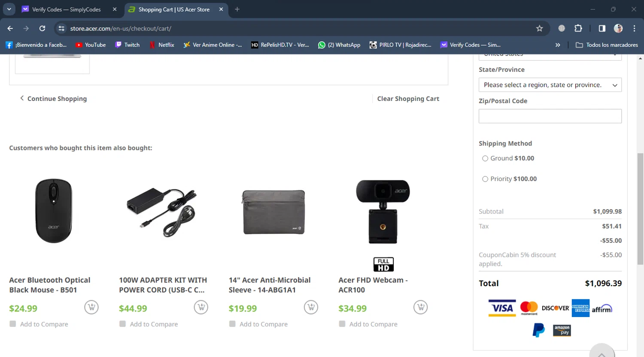Add 100W Adapter Kit to cart icon
This screenshot has height=357, width=644.
click(201, 307)
